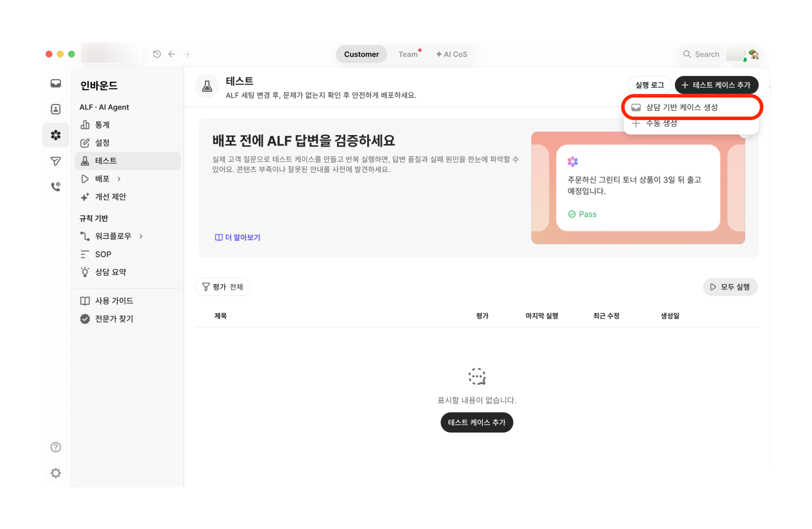The image size is (812, 529).
Task: Open 개선 제안 in the sidebar
Action: pos(128,197)
